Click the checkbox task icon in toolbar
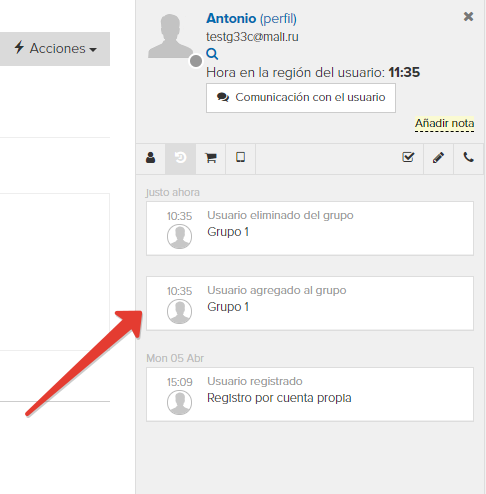 (408, 157)
